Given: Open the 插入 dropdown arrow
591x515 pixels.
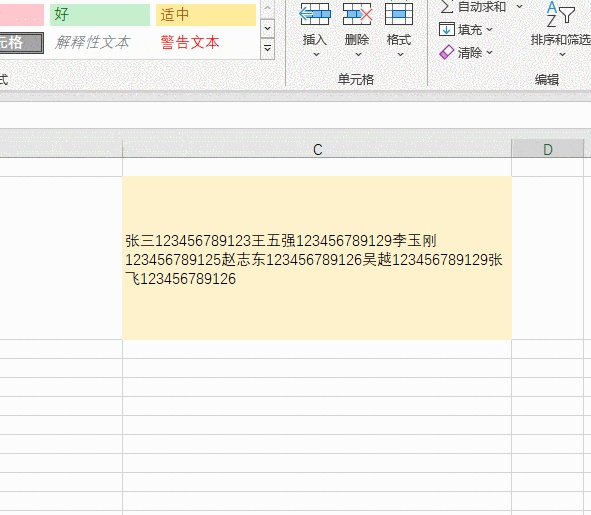Looking at the screenshot, I should tap(316, 55).
